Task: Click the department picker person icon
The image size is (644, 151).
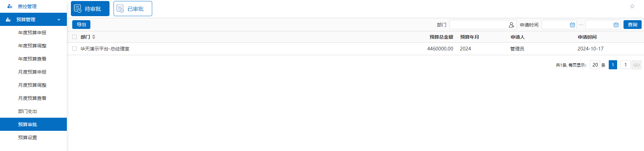Action: [x=511, y=25]
